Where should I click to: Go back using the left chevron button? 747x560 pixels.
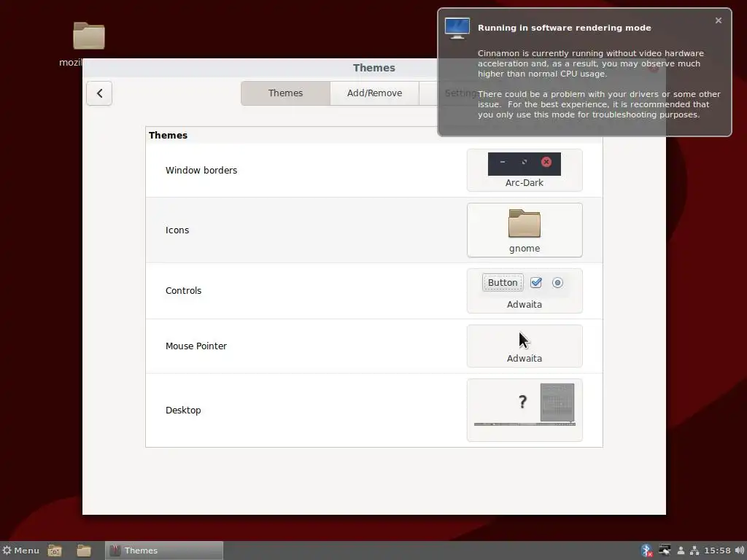pyautogui.click(x=99, y=93)
